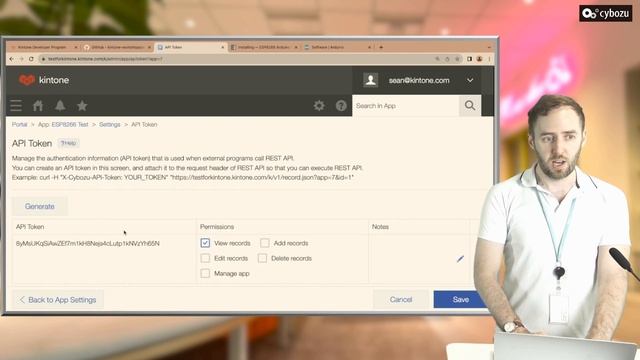Image resolution: width=640 pixels, height=360 pixels.
Task: Open the browser three-dot menu
Action: [x=489, y=59]
